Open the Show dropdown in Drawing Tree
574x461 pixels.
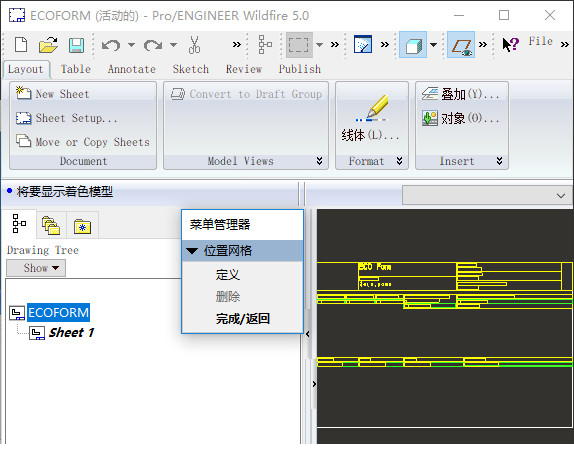point(36,268)
